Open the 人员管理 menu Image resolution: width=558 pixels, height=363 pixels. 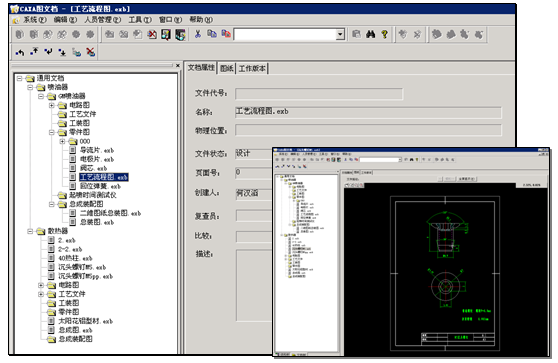tap(102, 20)
